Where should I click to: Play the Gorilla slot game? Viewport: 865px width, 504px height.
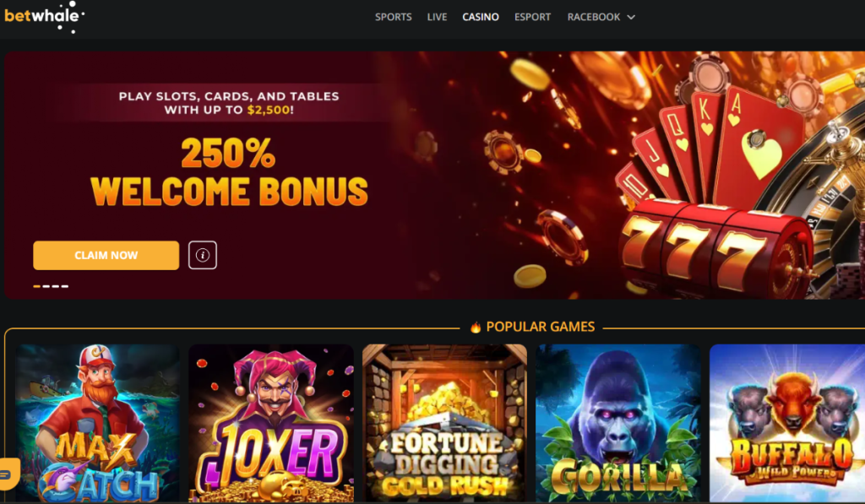point(617,423)
